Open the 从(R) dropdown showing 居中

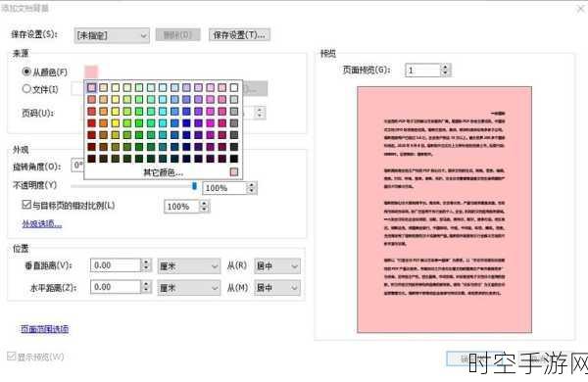[x=277, y=266]
